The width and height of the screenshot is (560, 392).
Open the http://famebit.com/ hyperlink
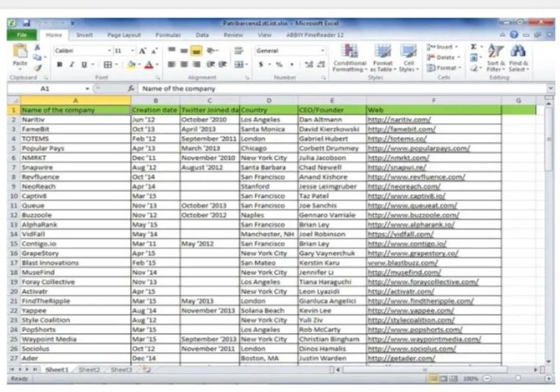pyautogui.click(x=398, y=129)
